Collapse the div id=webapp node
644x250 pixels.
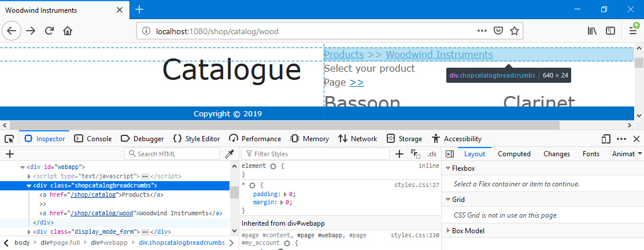point(22,167)
